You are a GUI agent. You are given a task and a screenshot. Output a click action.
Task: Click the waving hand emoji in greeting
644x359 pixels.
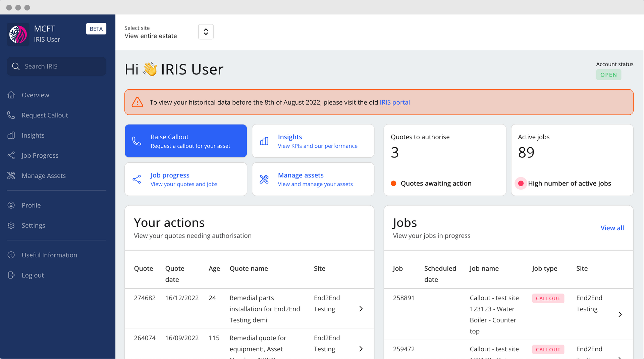[x=150, y=69]
